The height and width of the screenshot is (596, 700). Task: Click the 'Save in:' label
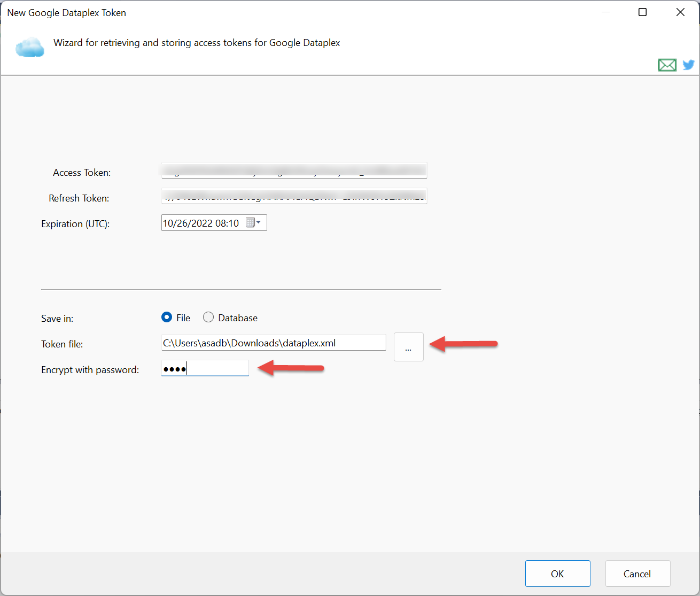point(57,319)
